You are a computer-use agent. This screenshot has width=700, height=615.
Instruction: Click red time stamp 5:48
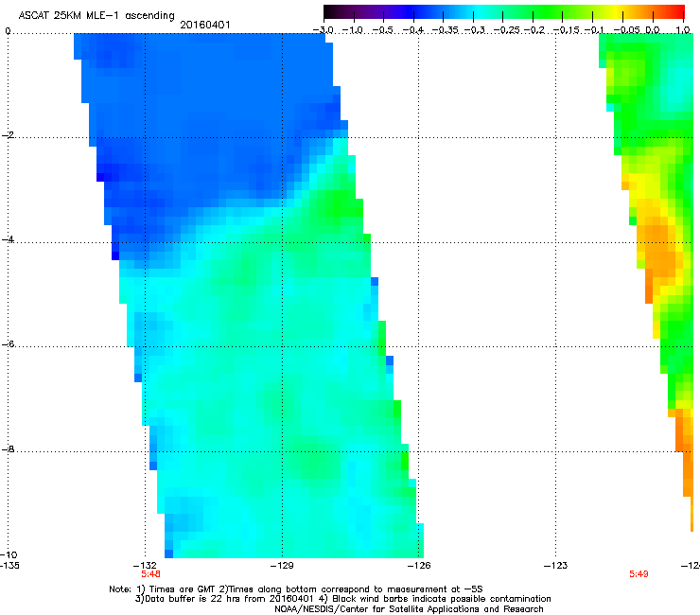coord(150,574)
